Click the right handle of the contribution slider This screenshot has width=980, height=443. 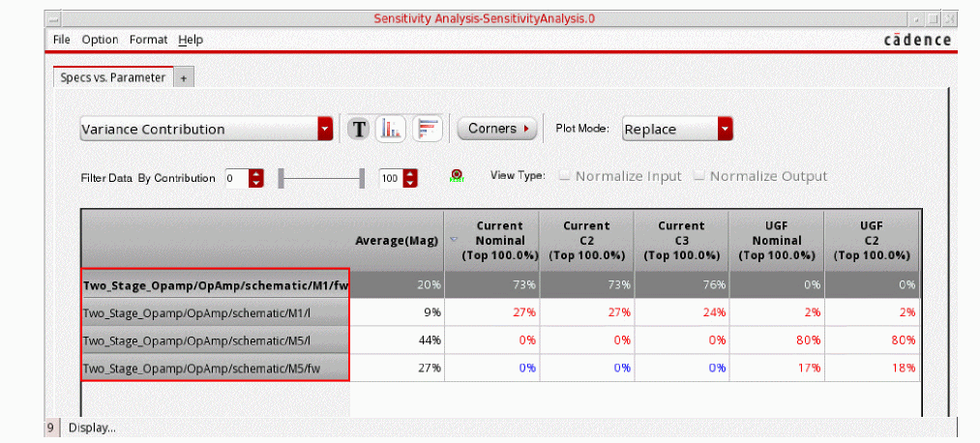coord(362,178)
